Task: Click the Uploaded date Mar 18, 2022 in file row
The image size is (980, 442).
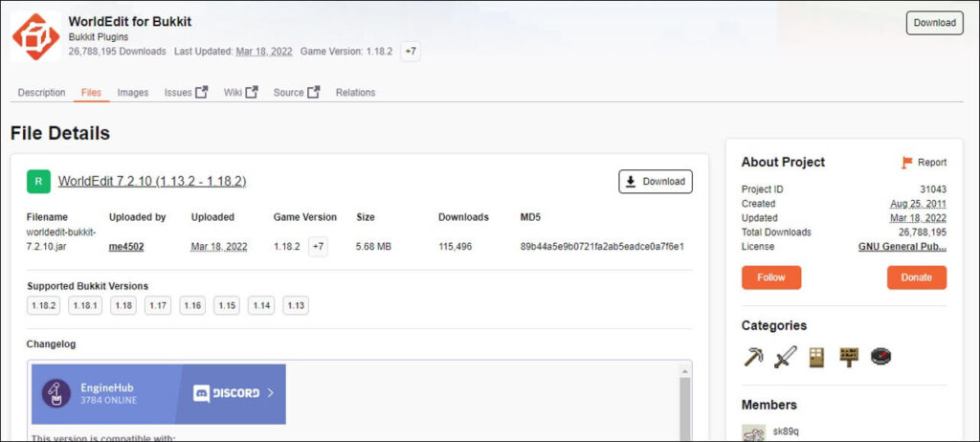Action: [219, 246]
